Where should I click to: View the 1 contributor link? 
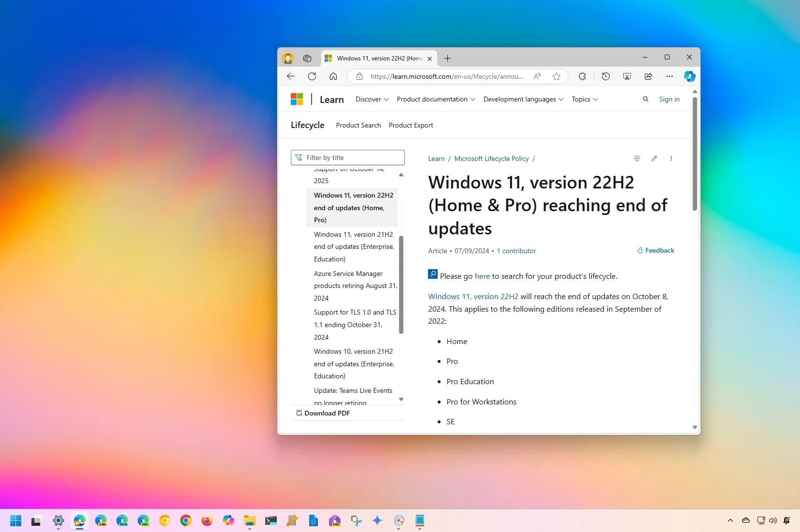click(516, 251)
